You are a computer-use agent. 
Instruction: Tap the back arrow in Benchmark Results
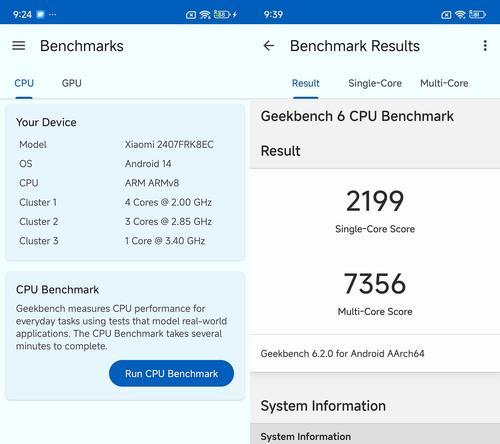tap(269, 46)
